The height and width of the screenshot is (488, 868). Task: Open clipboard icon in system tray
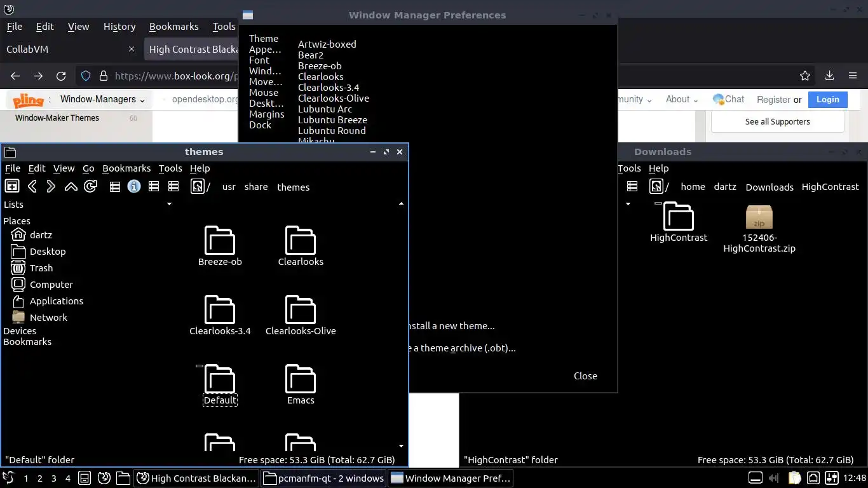[794, 478]
